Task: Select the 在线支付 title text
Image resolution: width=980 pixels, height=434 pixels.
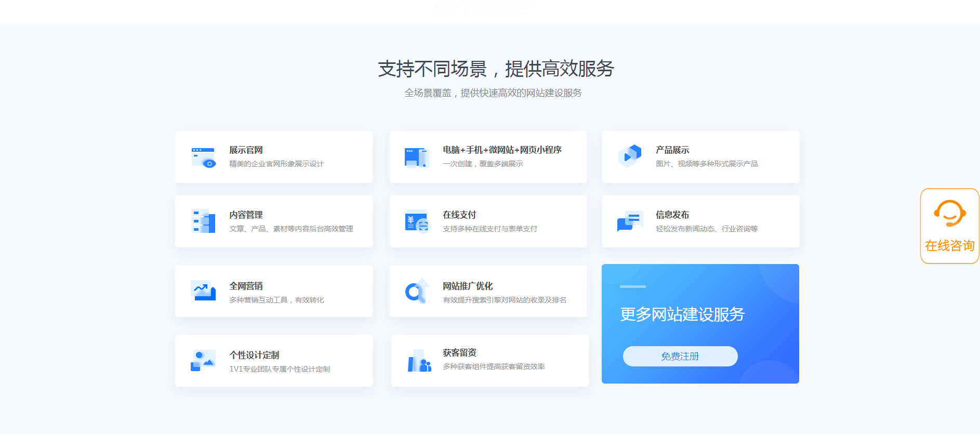Action: point(459,215)
